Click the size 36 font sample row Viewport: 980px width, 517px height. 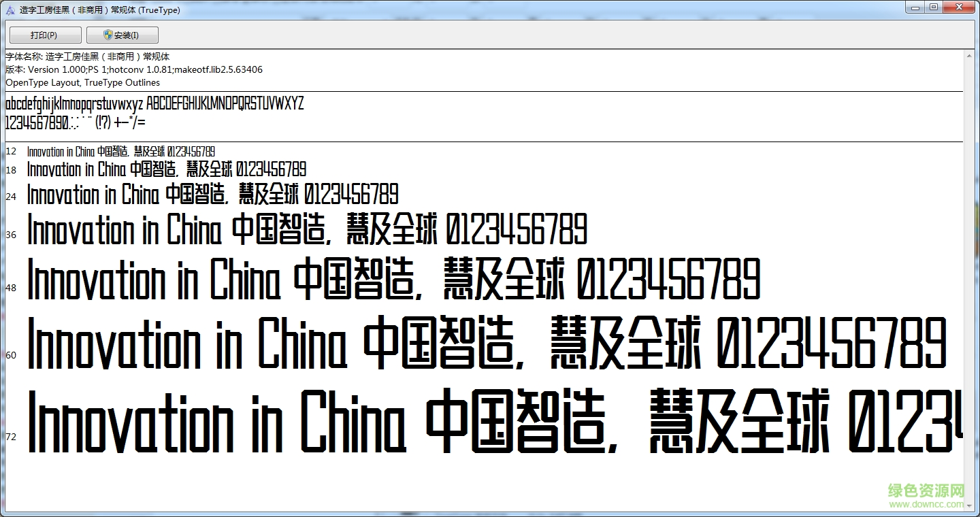[x=306, y=231]
